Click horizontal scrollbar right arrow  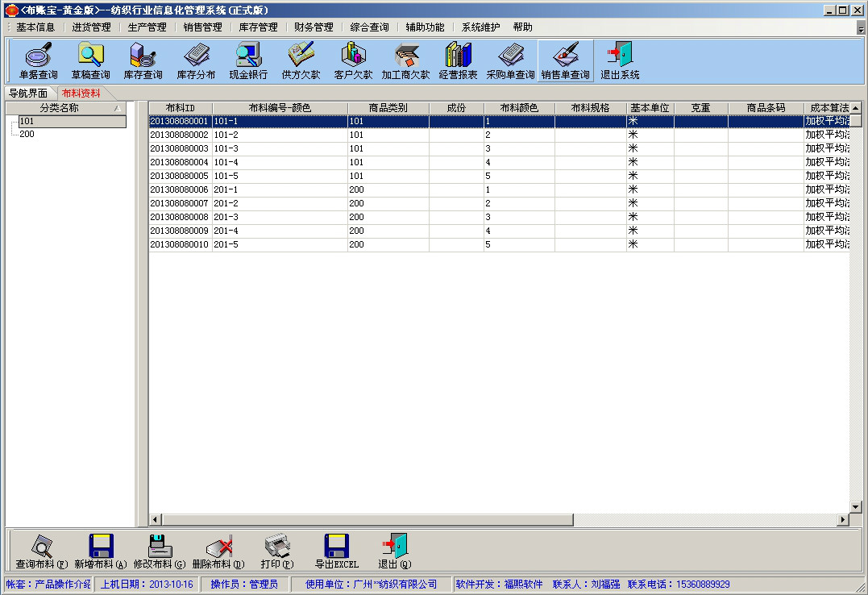pos(843,520)
